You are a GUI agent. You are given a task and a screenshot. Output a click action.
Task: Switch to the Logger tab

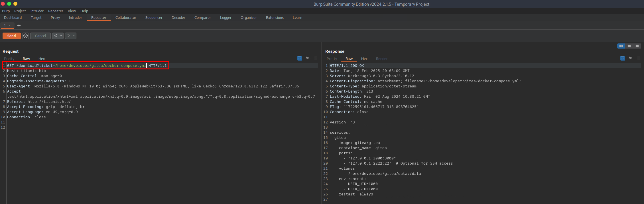click(226, 17)
